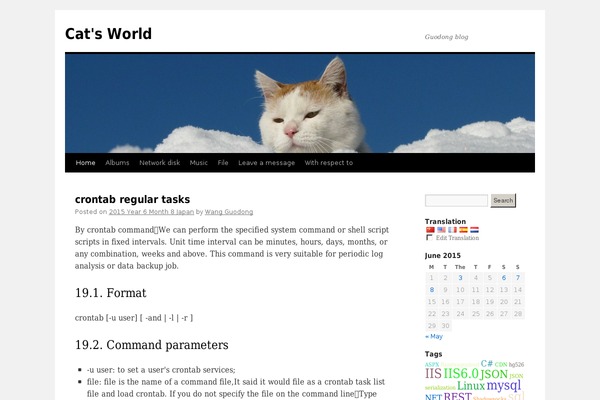The height and width of the screenshot is (400, 600).
Task: Click the 19.2. Command parameters heading
Action: tap(152, 345)
